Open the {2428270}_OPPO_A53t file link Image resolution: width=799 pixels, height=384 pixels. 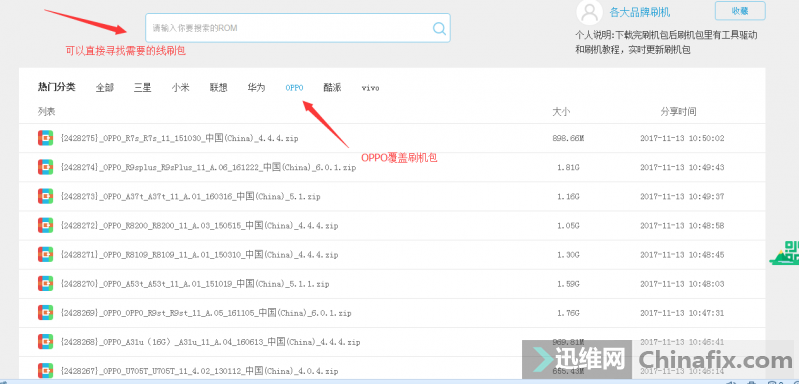pos(195,283)
